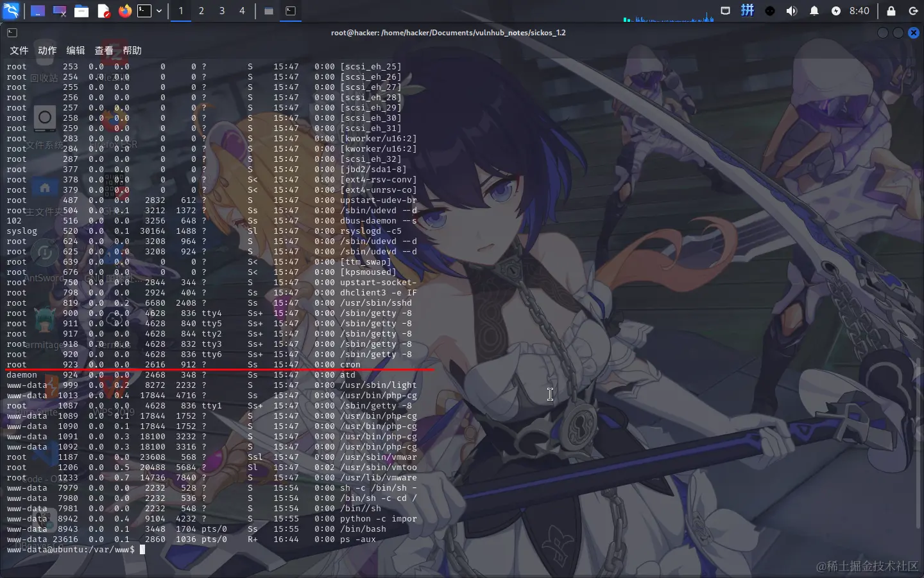Open the 文件 menu
924x578 pixels.
[x=19, y=50]
